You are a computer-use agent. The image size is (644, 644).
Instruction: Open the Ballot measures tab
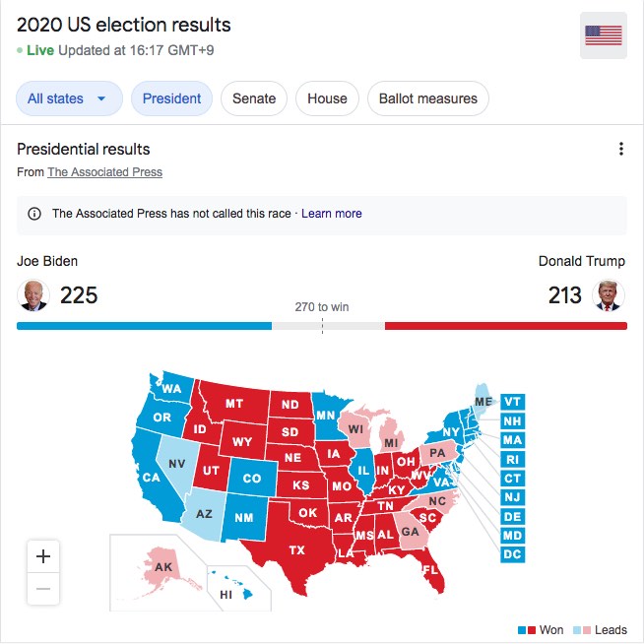coord(428,98)
